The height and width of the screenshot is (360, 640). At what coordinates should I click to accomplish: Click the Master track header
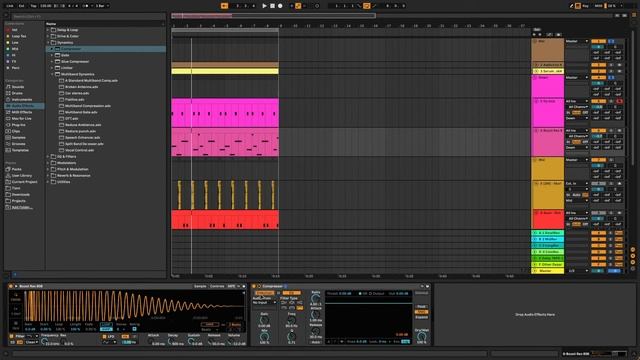click(547, 271)
